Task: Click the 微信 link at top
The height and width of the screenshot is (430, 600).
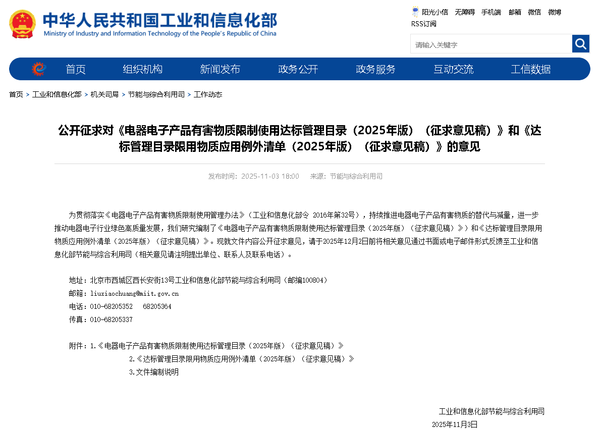Action: (x=535, y=12)
